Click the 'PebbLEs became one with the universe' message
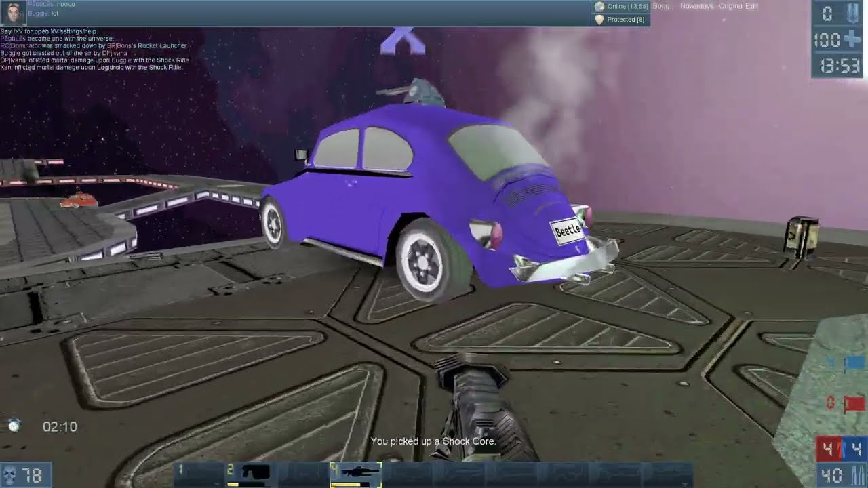This screenshot has height=488, width=868. (x=56, y=39)
